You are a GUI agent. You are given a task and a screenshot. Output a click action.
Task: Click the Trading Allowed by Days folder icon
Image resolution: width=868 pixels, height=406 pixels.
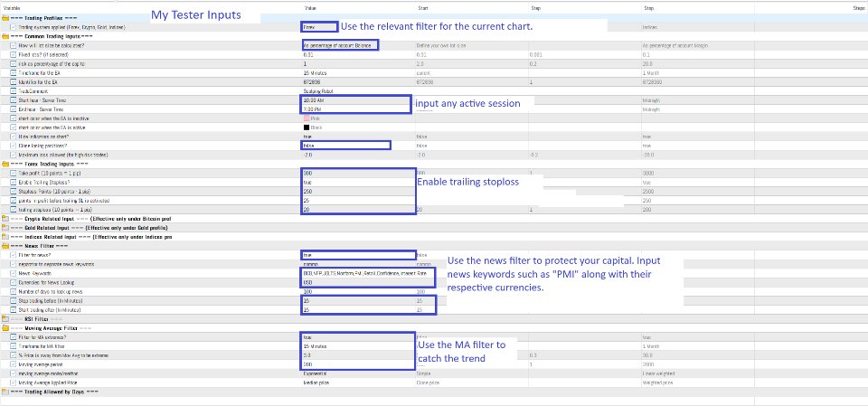click(5, 392)
